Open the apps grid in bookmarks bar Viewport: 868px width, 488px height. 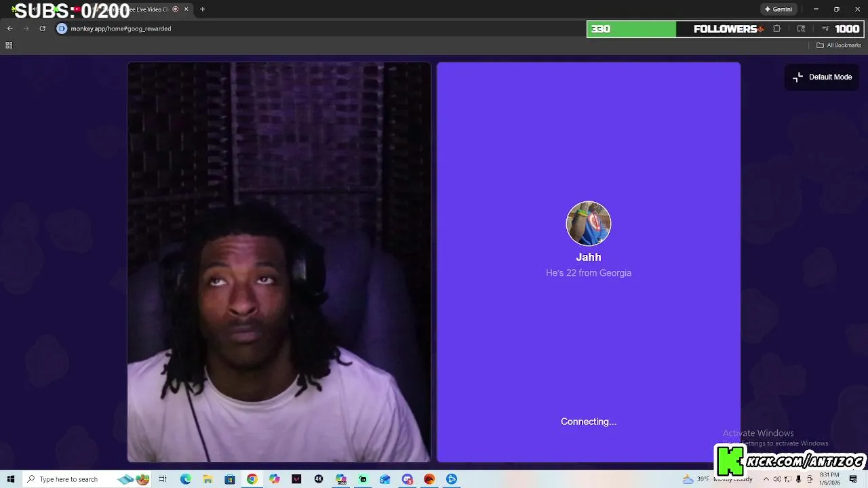click(x=9, y=45)
